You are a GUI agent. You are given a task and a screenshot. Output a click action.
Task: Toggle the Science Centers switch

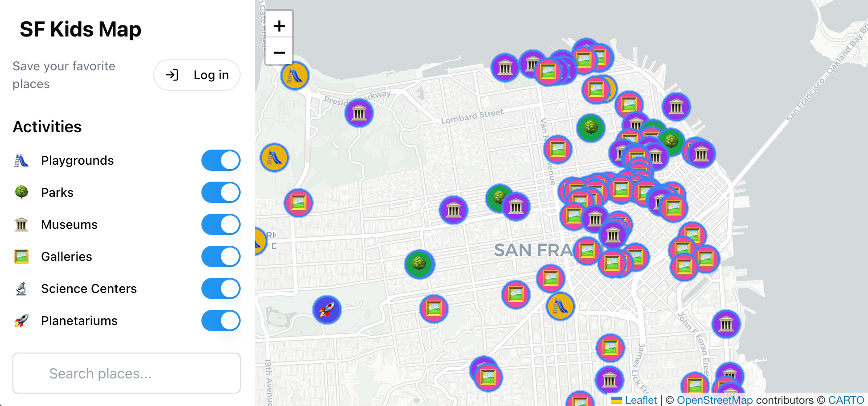click(221, 288)
